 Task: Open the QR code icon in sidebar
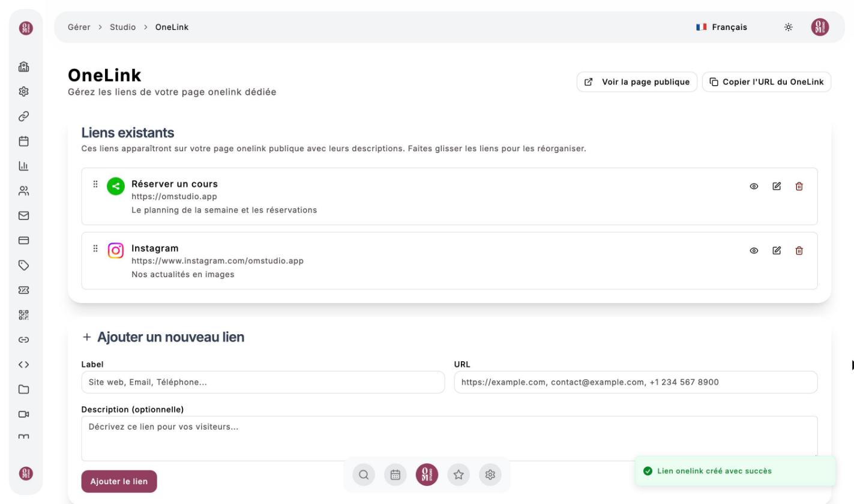click(x=24, y=315)
